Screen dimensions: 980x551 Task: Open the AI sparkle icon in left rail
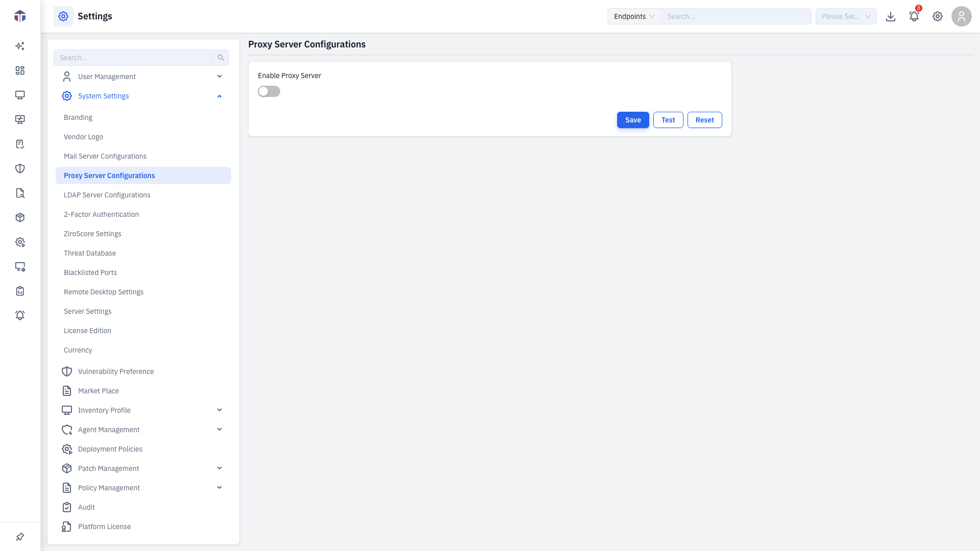coord(20,46)
